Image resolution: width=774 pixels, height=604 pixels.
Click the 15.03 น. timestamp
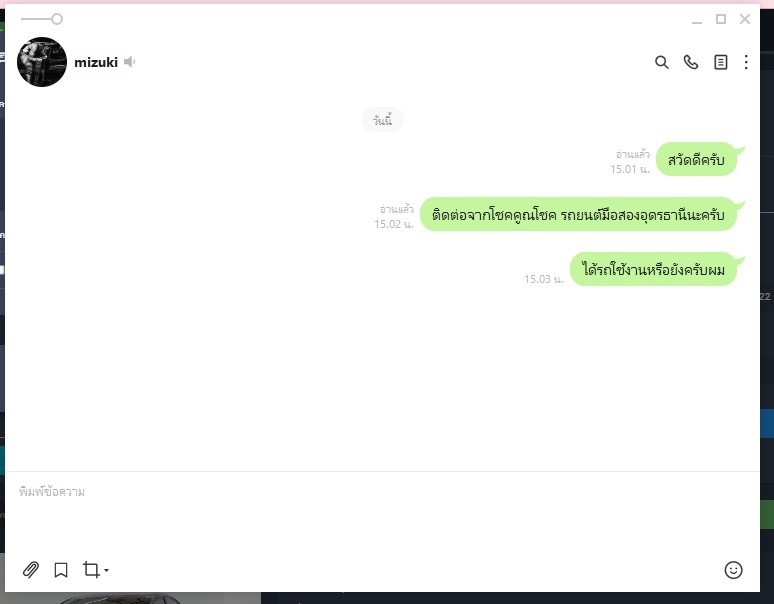(x=543, y=279)
